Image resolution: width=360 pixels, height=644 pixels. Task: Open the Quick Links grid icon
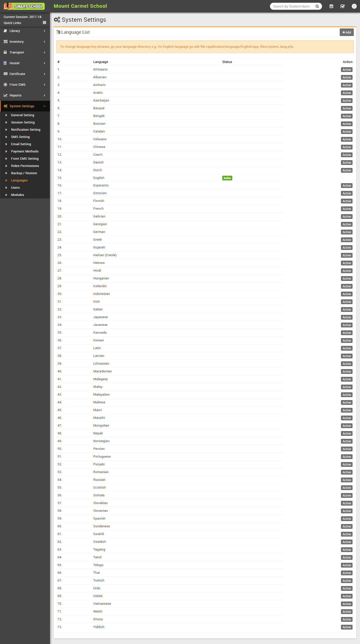(44, 23)
